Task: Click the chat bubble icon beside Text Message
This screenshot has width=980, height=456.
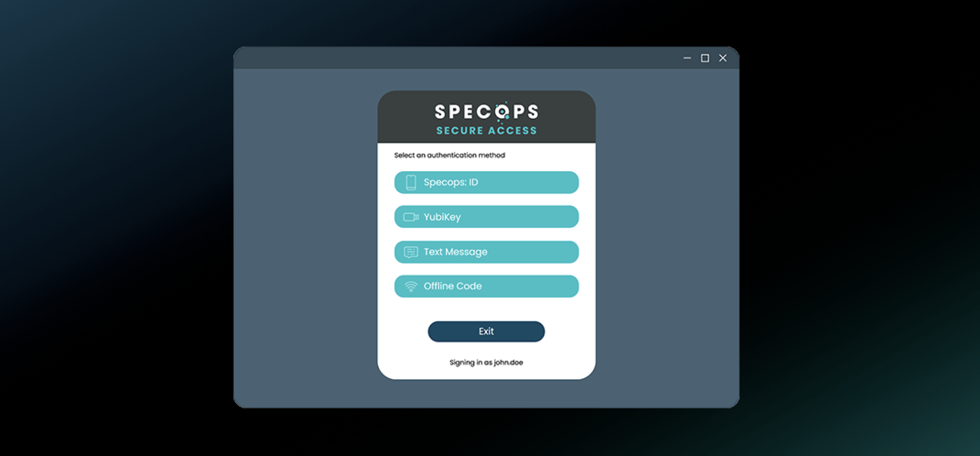Action: pyautogui.click(x=411, y=252)
